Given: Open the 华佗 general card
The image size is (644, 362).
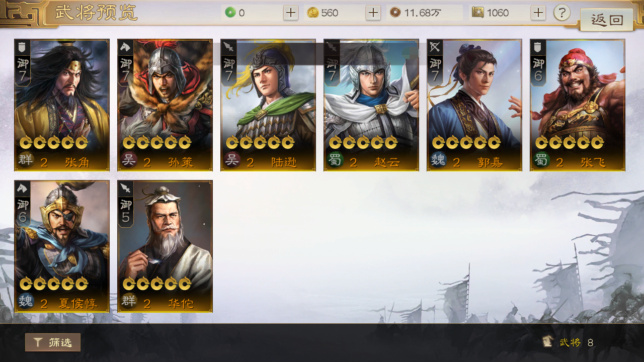Looking at the screenshot, I should pos(165,246).
